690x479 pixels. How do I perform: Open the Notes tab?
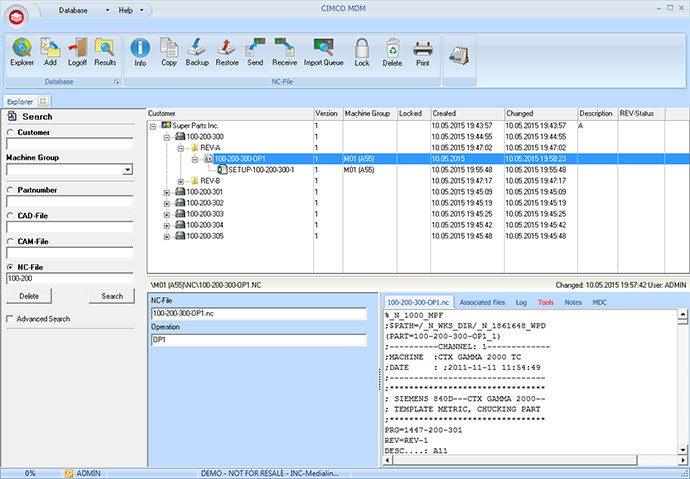coord(573,302)
